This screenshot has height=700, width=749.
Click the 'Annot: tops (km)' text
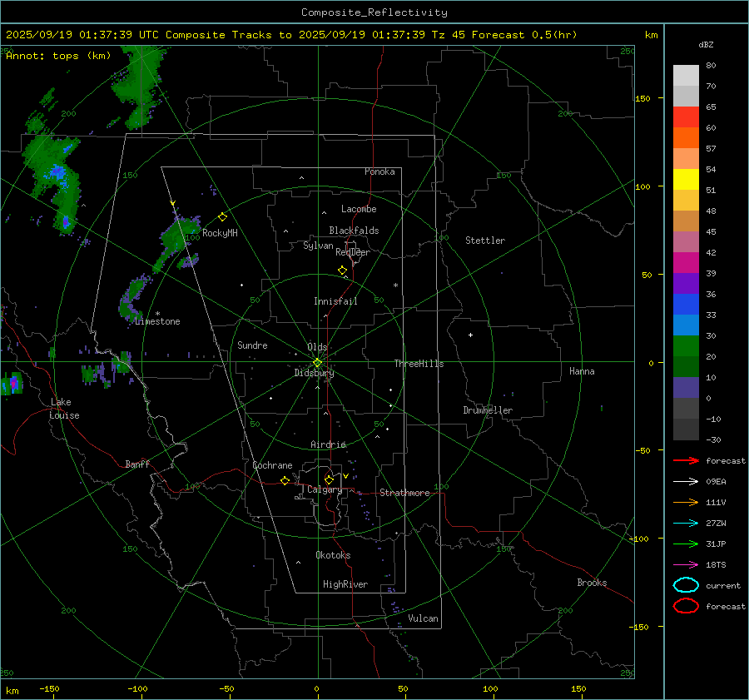click(47, 56)
